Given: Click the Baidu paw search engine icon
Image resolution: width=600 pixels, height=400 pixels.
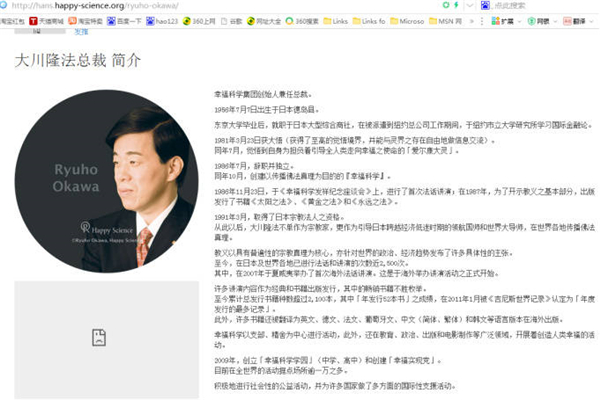Looking at the screenshot, I should [485, 5].
